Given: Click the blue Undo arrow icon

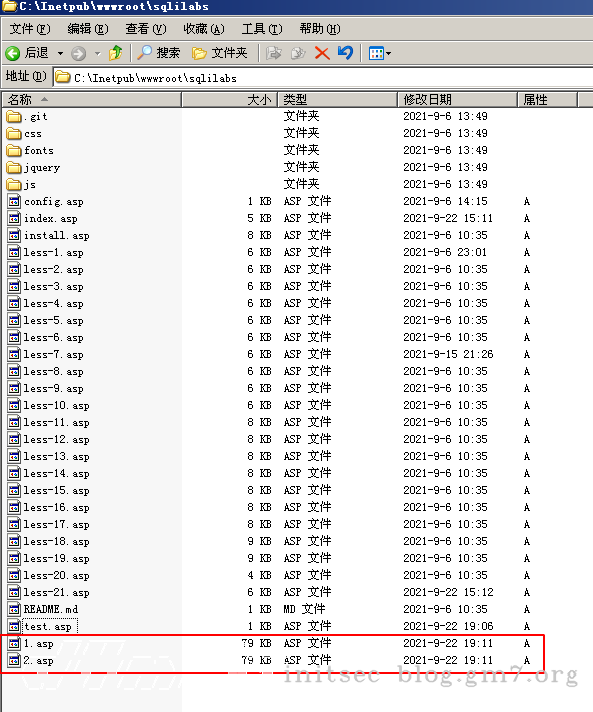Looking at the screenshot, I should coord(346,53).
